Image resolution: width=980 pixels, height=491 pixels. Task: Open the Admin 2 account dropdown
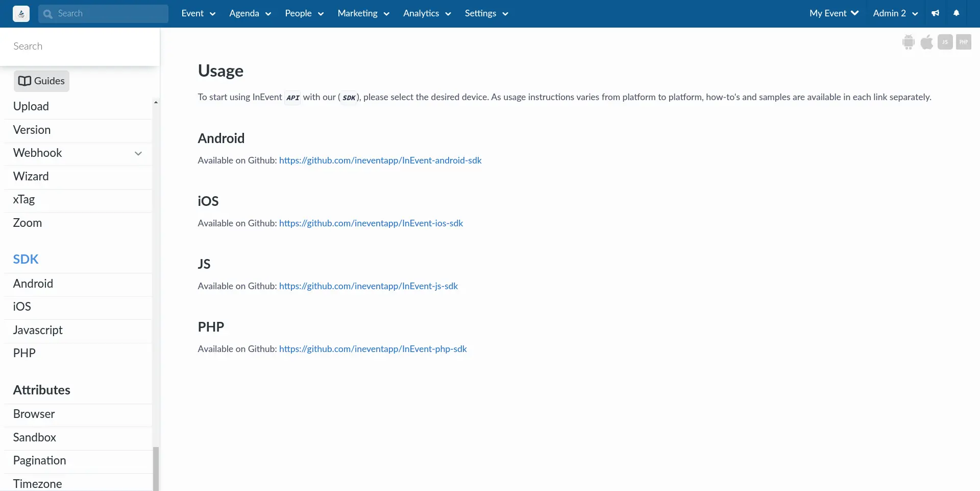(x=895, y=13)
